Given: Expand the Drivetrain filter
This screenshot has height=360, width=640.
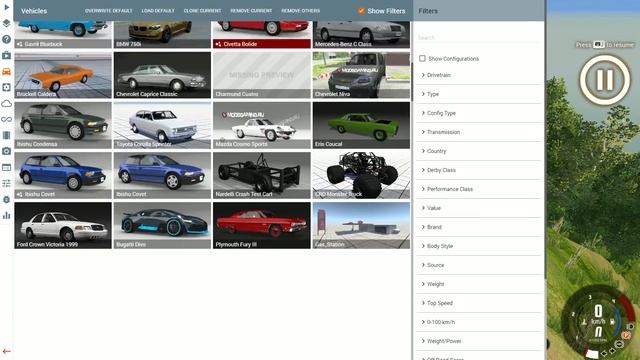Looking at the screenshot, I should (479, 75).
